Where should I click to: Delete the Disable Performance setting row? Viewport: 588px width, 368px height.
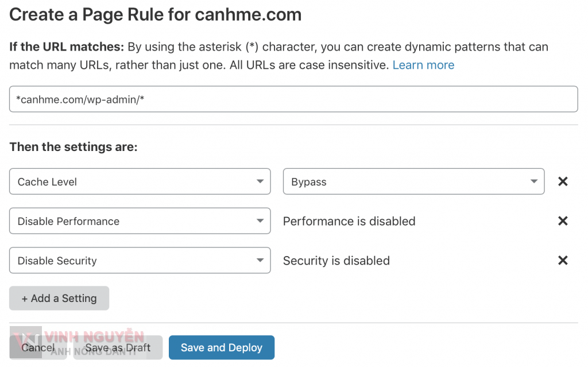pyautogui.click(x=563, y=221)
